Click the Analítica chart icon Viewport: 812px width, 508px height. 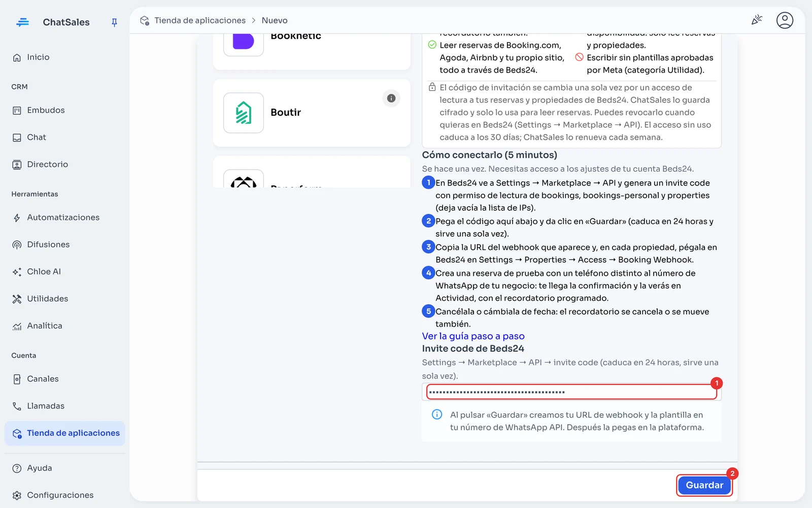click(x=17, y=326)
